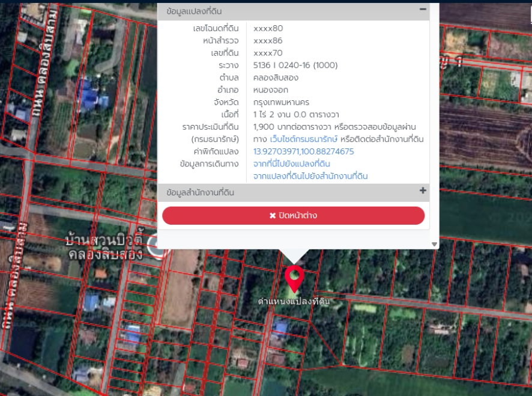Image resolution: width=532 pixels, height=396 pixels.
Task: Select the district value หนองจอก
Action: (271, 90)
